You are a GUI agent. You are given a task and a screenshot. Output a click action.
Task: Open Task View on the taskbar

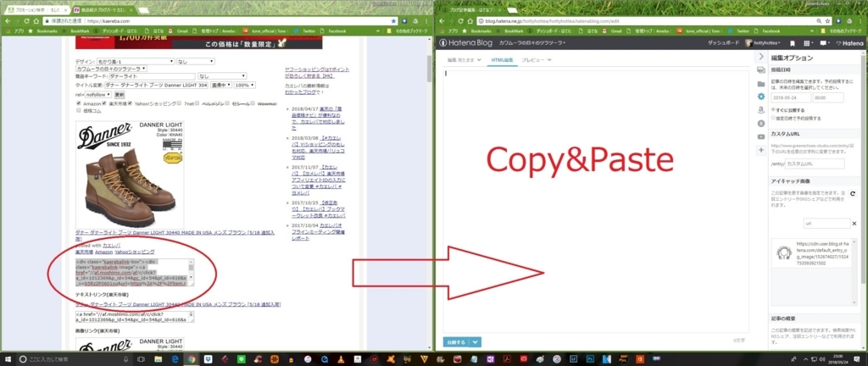click(x=142, y=359)
